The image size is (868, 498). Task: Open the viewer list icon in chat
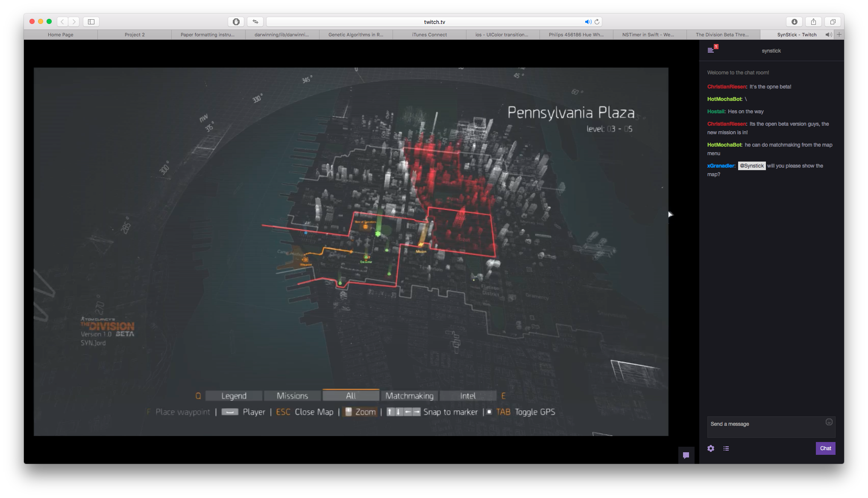coord(726,448)
